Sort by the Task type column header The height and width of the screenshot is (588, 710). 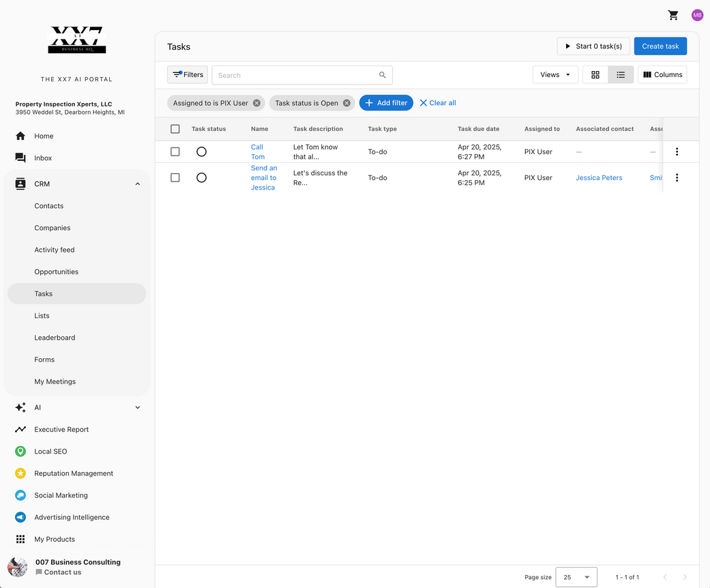coord(382,129)
